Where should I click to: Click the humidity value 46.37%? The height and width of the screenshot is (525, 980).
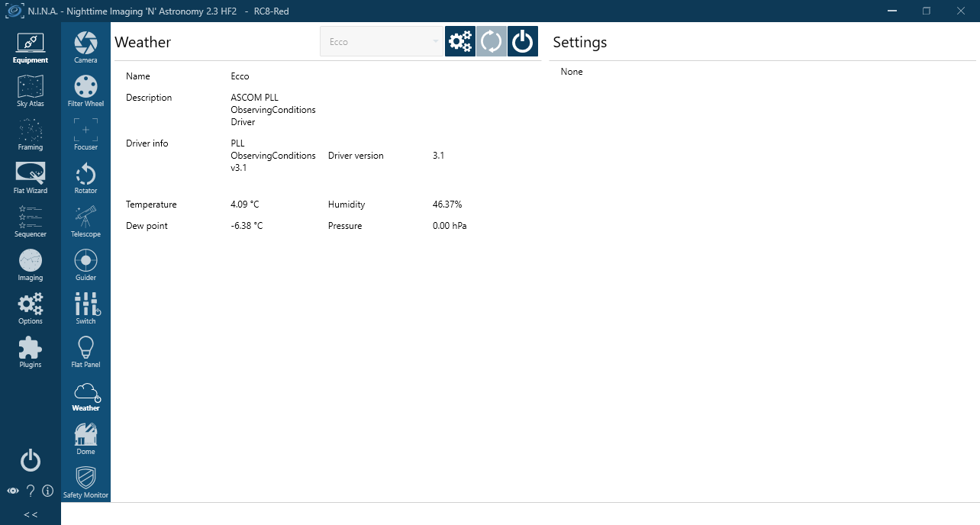click(x=447, y=205)
